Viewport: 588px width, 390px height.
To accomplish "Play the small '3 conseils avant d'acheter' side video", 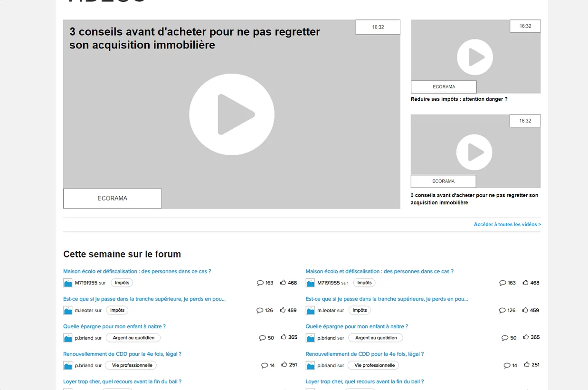I will click(x=474, y=152).
